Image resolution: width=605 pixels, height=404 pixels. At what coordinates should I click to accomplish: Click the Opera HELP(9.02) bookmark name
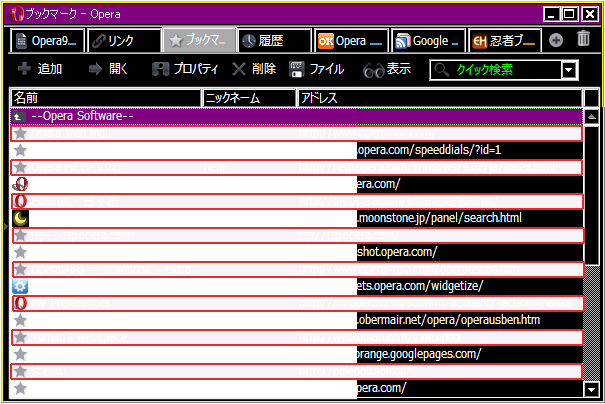tap(76, 167)
